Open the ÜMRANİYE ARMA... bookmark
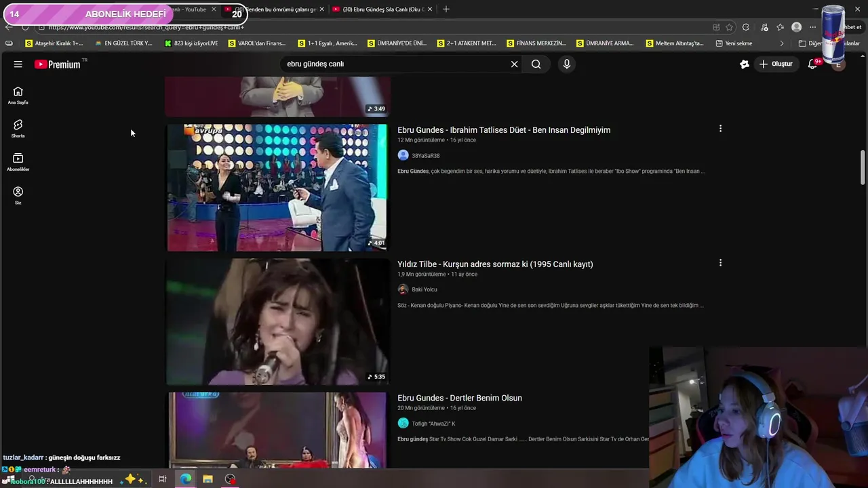The width and height of the screenshot is (868, 488). point(605,43)
